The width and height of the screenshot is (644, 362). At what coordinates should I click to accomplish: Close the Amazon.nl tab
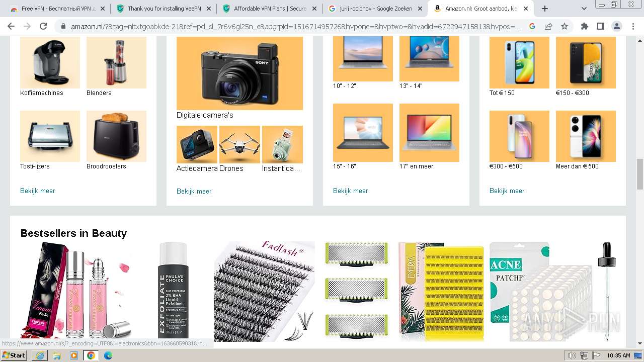pyautogui.click(x=526, y=9)
